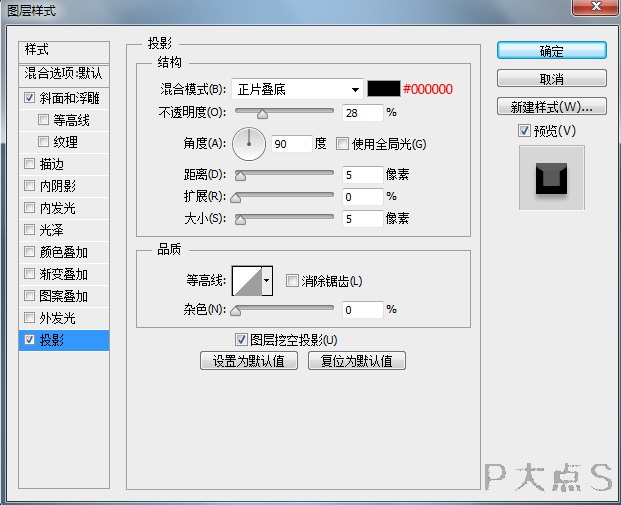
Task: Click the 杂色 slider handle
Action: point(236,311)
